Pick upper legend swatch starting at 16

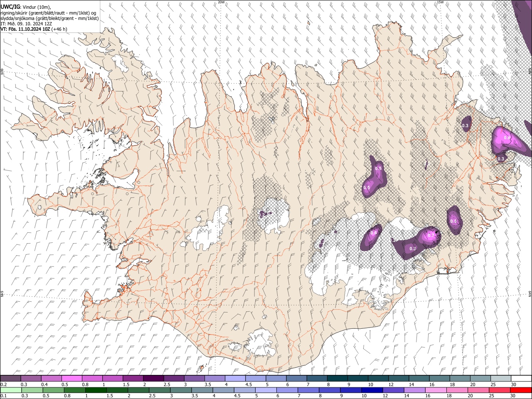(439, 379)
